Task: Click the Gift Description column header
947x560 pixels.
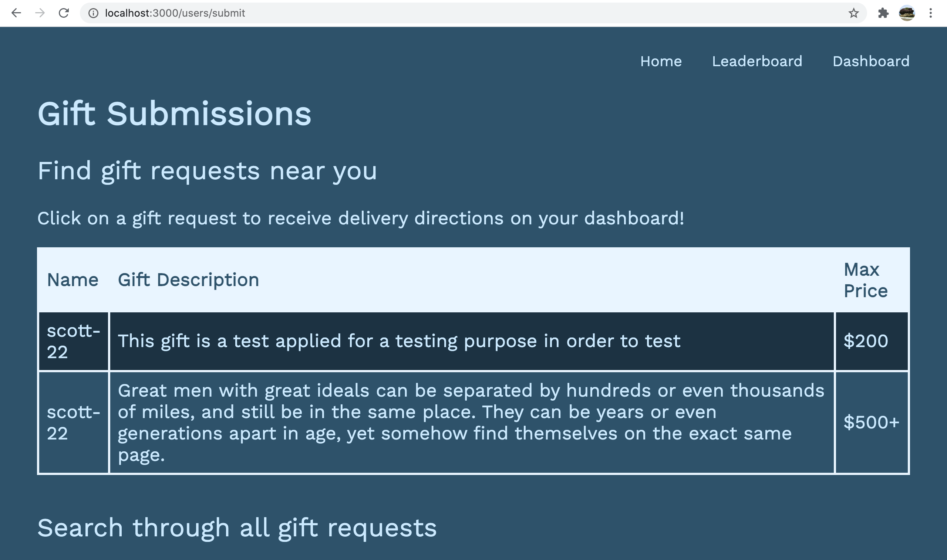Action: click(188, 279)
